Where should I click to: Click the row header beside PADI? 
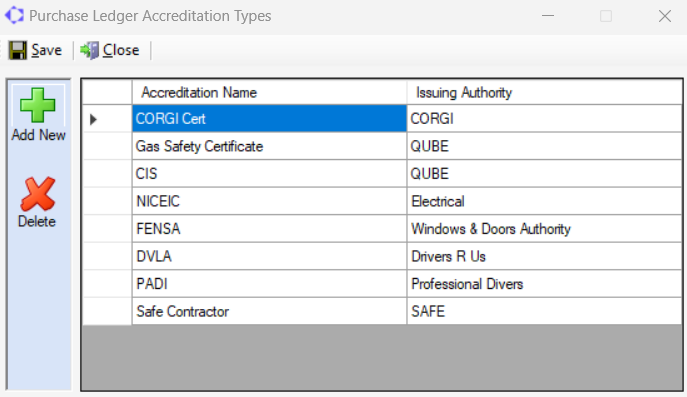tap(107, 284)
